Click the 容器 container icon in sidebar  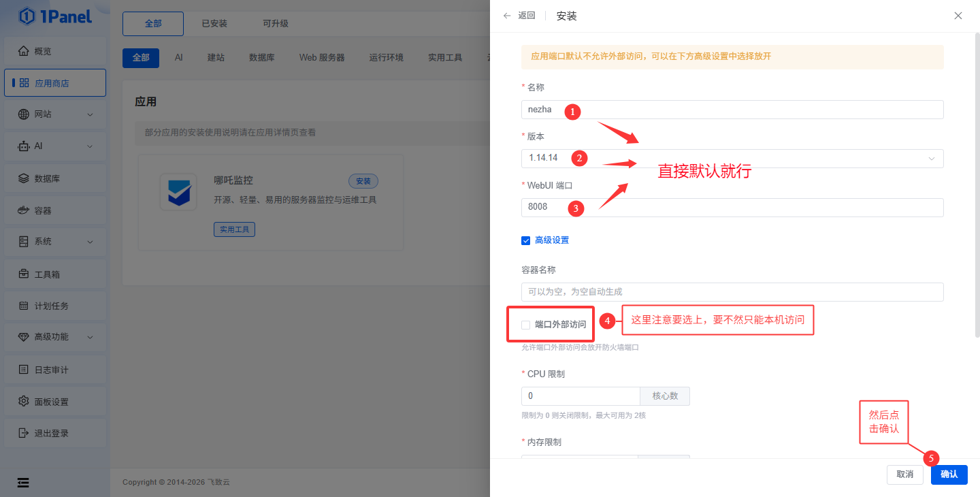click(24, 210)
